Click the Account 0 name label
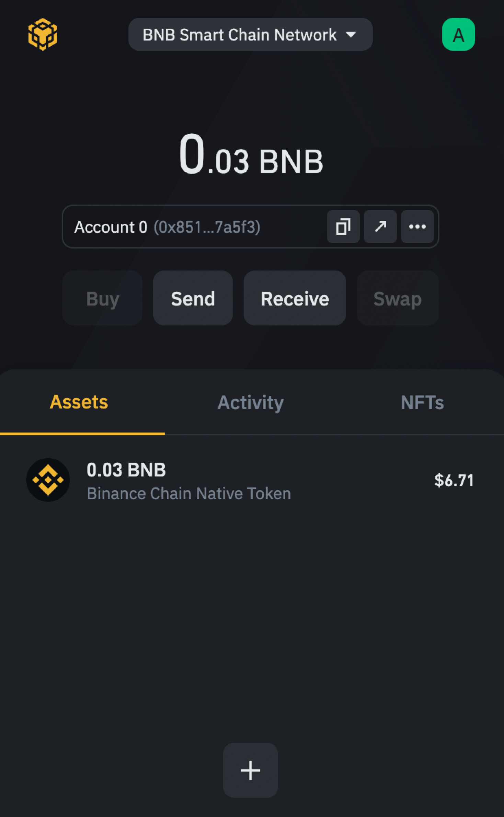This screenshot has height=817, width=504. coord(111,227)
